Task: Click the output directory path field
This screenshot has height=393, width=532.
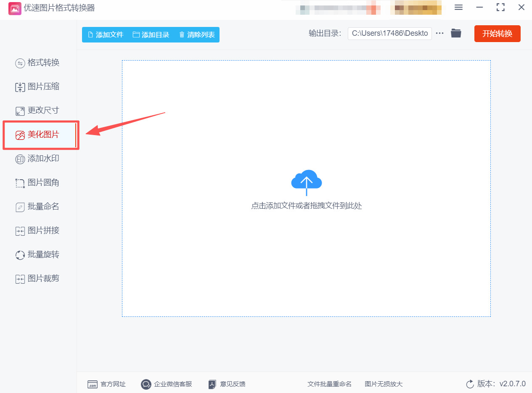Action: 389,33
